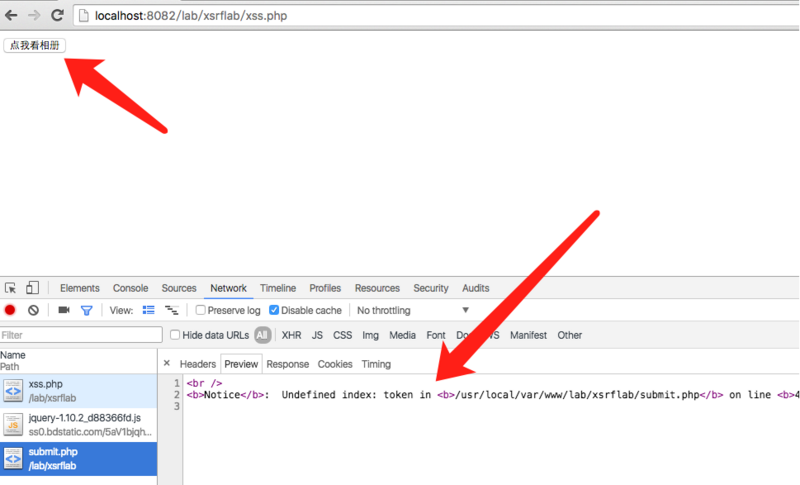Switch to large request rows view
800x485 pixels.
click(148, 310)
